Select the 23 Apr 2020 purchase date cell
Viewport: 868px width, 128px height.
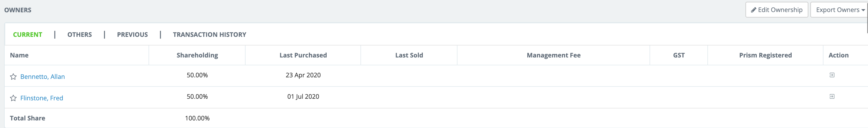click(303, 75)
